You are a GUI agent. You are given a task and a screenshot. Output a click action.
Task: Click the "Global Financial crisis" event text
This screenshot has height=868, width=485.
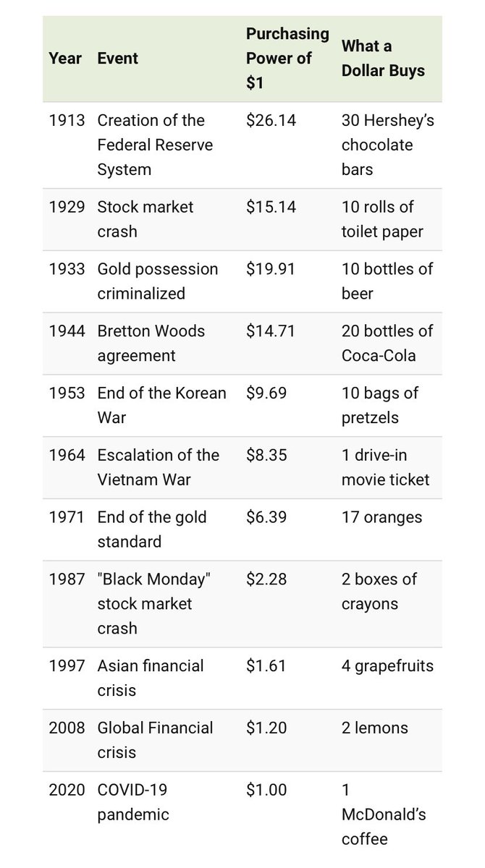(x=155, y=740)
